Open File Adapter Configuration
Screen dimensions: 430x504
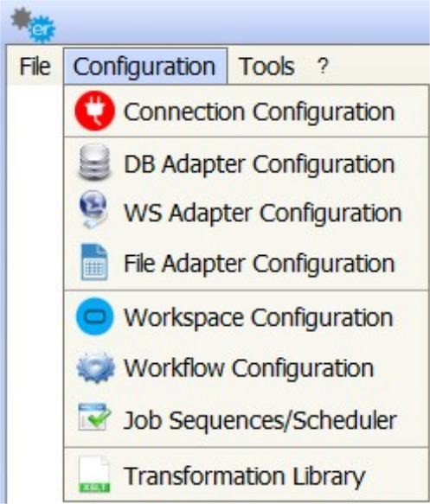pos(247,264)
